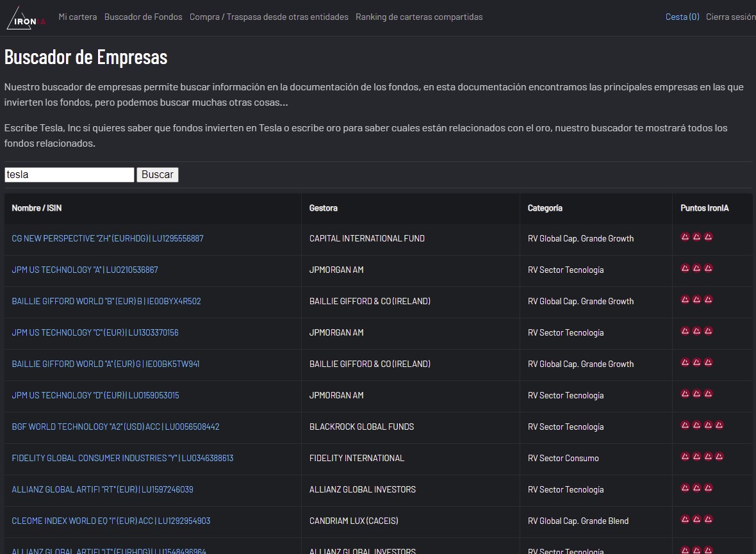Open JPM US TECHNOLOGY "D" (EUR) link
The width and height of the screenshot is (756, 554).
coord(95,395)
